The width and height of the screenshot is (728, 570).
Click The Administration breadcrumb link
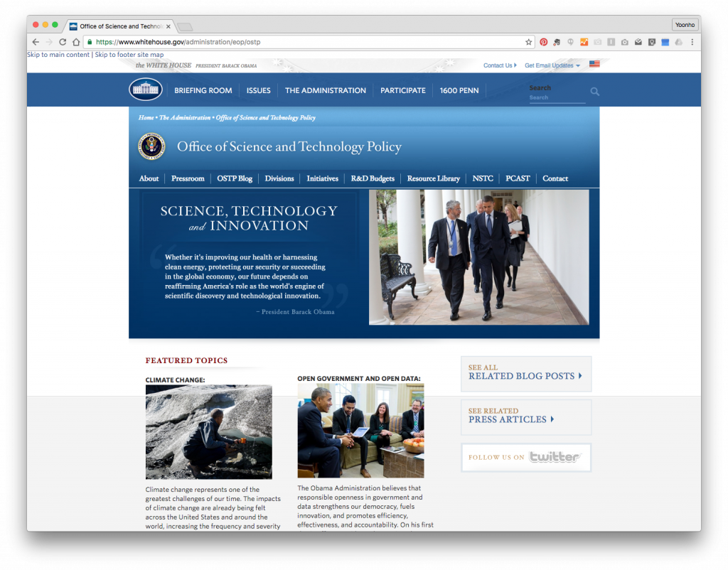click(x=185, y=117)
